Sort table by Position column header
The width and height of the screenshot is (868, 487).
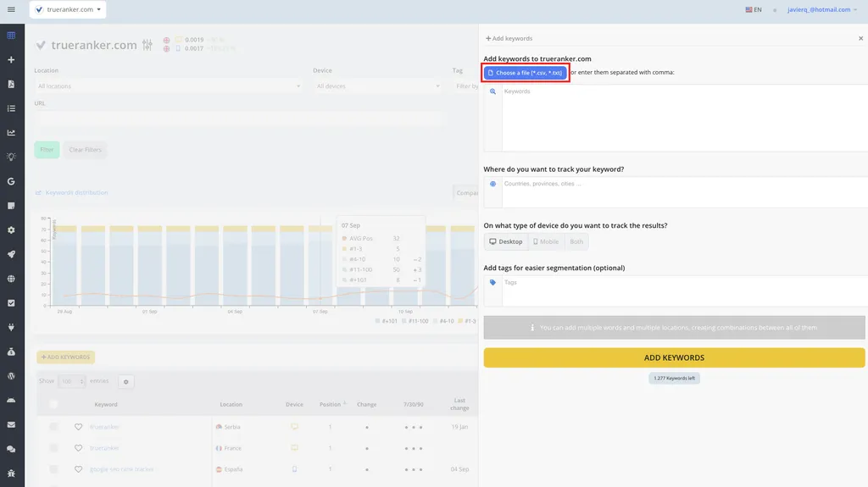[330, 405]
